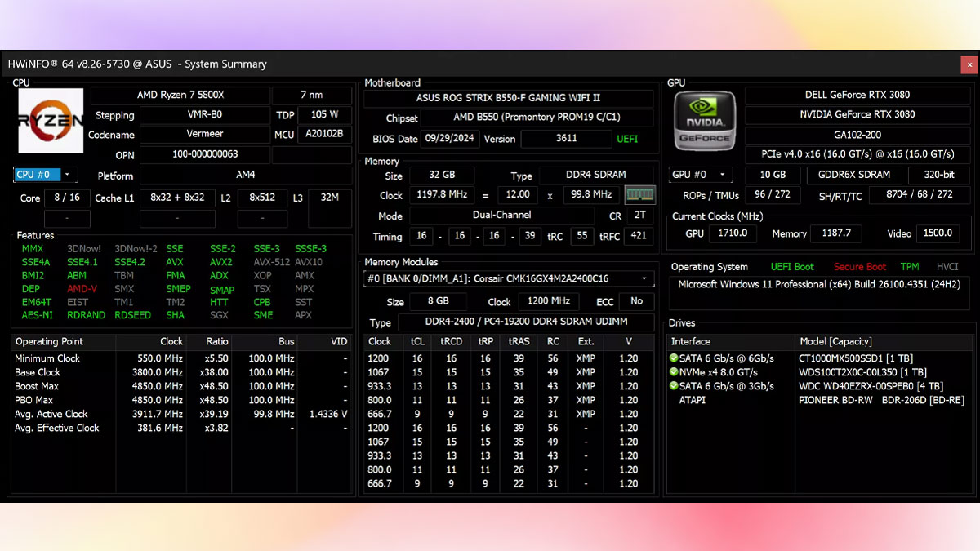980x551 pixels.
Task: Click the memory module icon beside 99.8 MHz
Action: pos(639,195)
